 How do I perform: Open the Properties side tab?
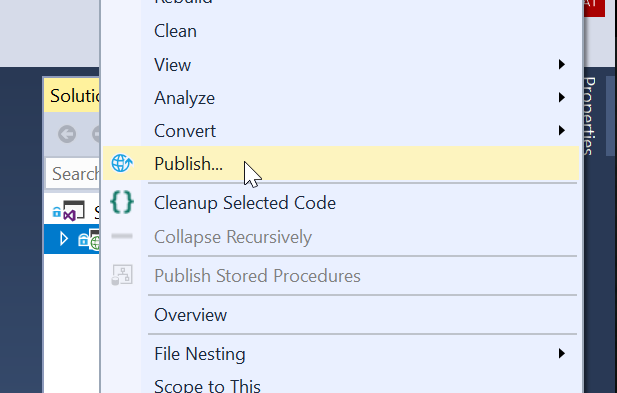click(589, 116)
